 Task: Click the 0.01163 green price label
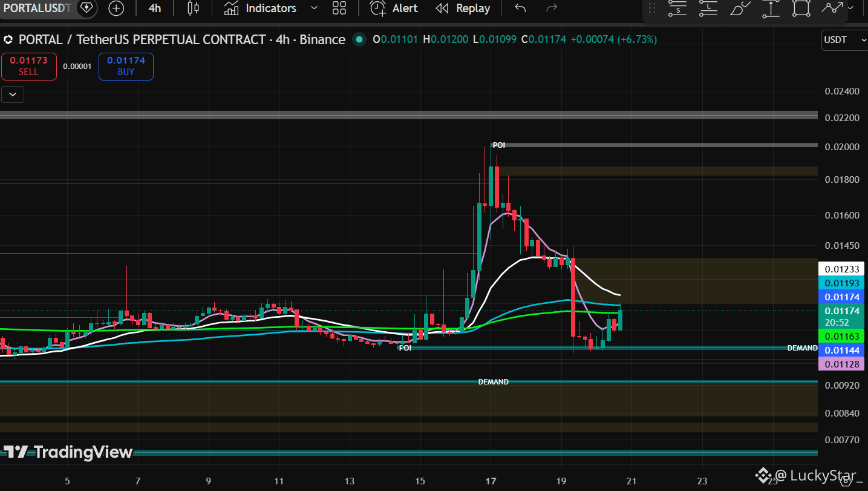(841, 336)
